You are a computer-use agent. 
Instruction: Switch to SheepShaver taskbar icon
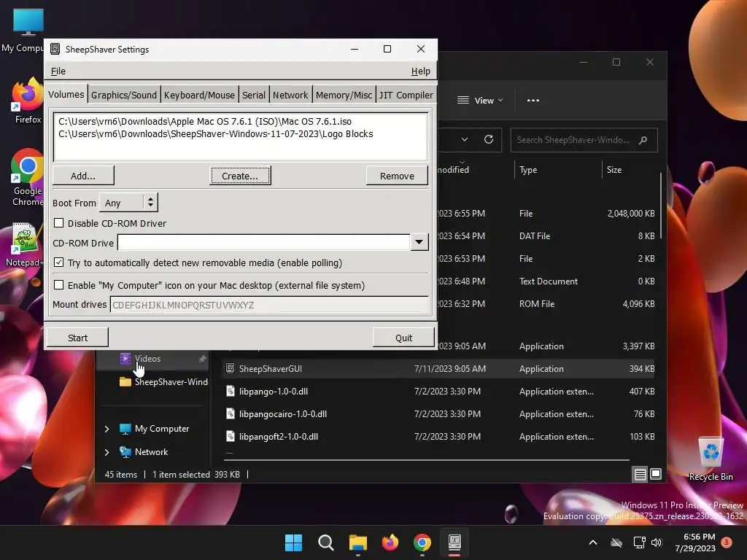(454, 542)
